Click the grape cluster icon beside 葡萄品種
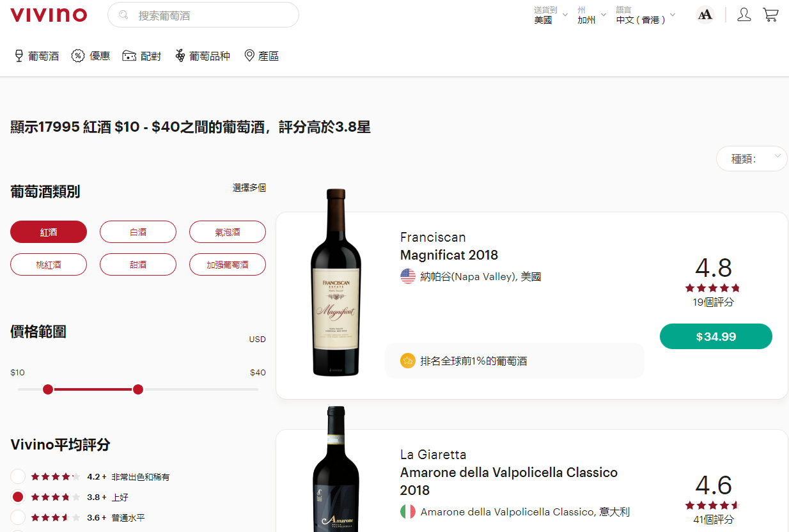The image size is (789, 532). click(180, 56)
